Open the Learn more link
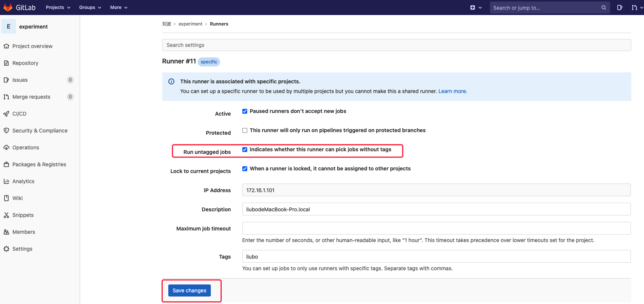The width and height of the screenshot is (644, 304). click(452, 91)
